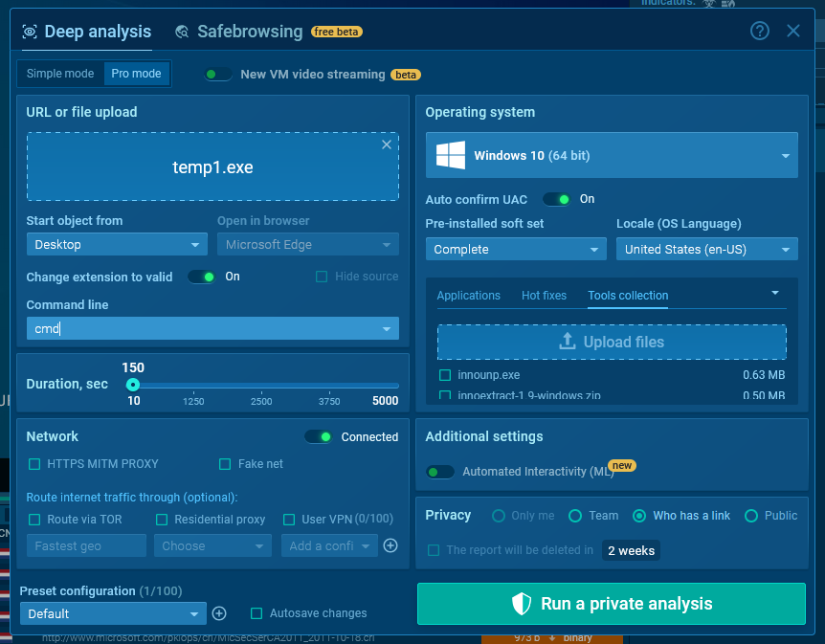This screenshot has height=644, width=825.
Task: Click the Safebrowsing tab icon
Action: point(182,32)
